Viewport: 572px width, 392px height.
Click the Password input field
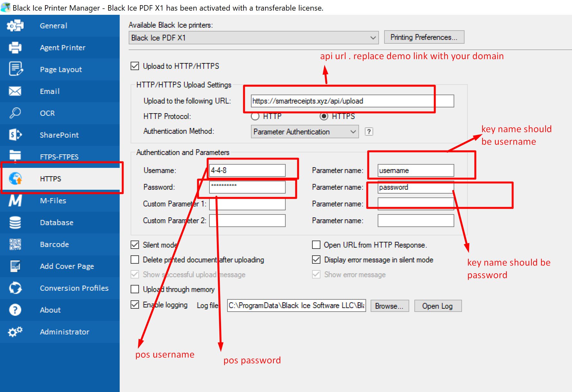click(247, 187)
